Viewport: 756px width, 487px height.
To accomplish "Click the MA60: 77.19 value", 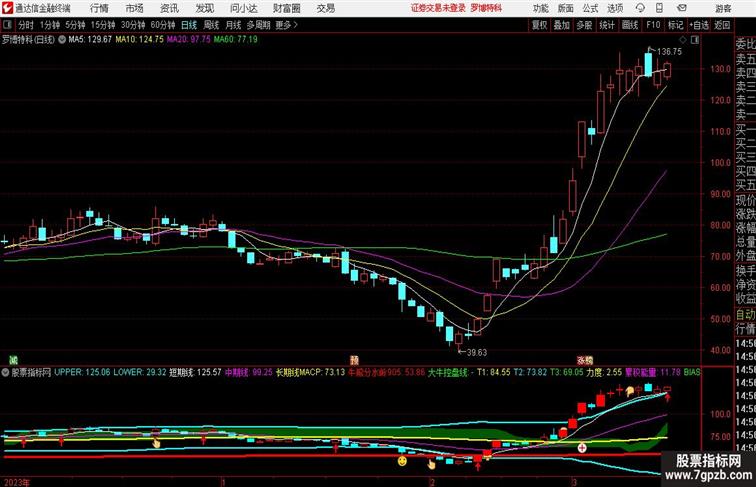I will (x=236, y=40).
